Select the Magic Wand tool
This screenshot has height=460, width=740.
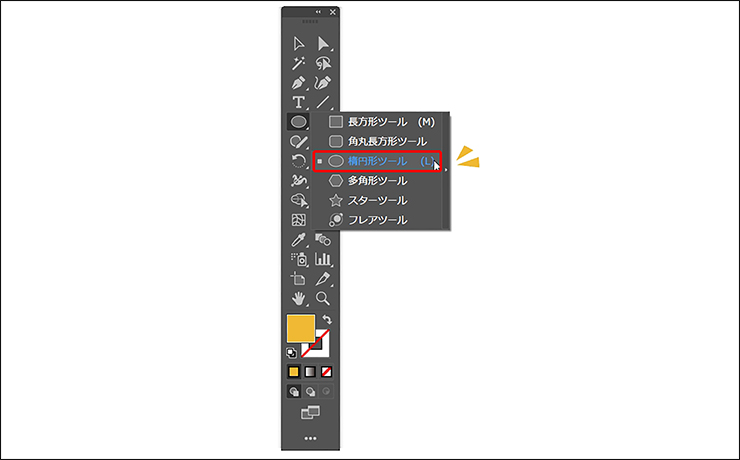tap(298, 63)
